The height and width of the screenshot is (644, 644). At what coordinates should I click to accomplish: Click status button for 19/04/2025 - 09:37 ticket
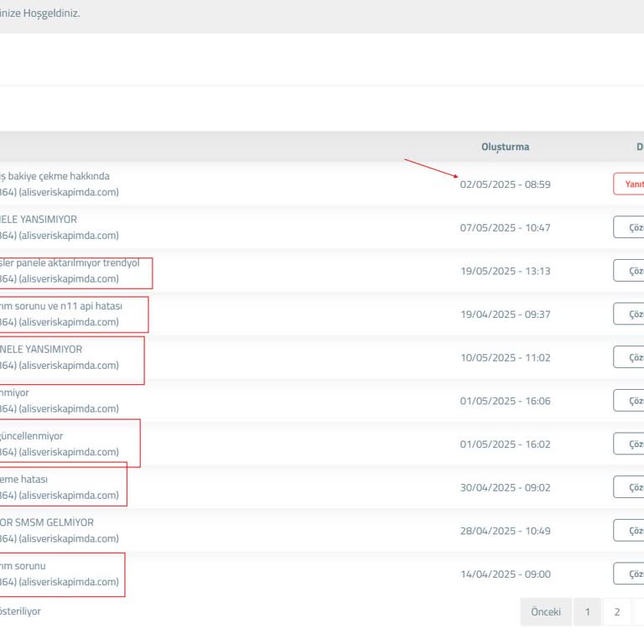[x=630, y=314]
